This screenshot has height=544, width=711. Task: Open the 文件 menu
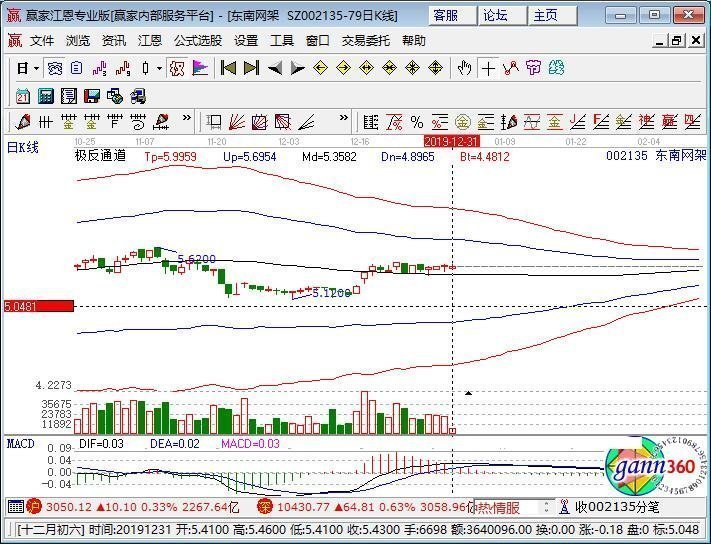coord(42,41)
